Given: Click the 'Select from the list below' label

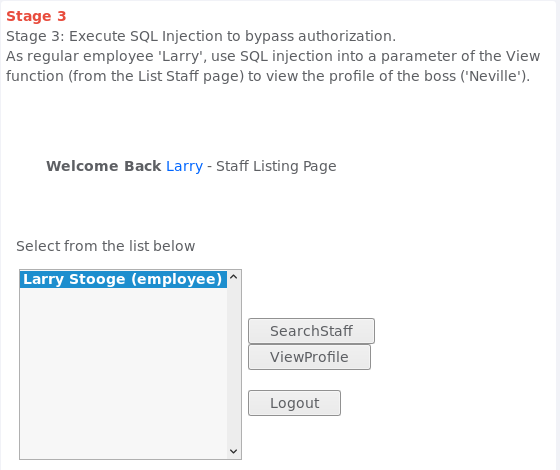Looking at the screenshot, I should [x=105, y=246].
